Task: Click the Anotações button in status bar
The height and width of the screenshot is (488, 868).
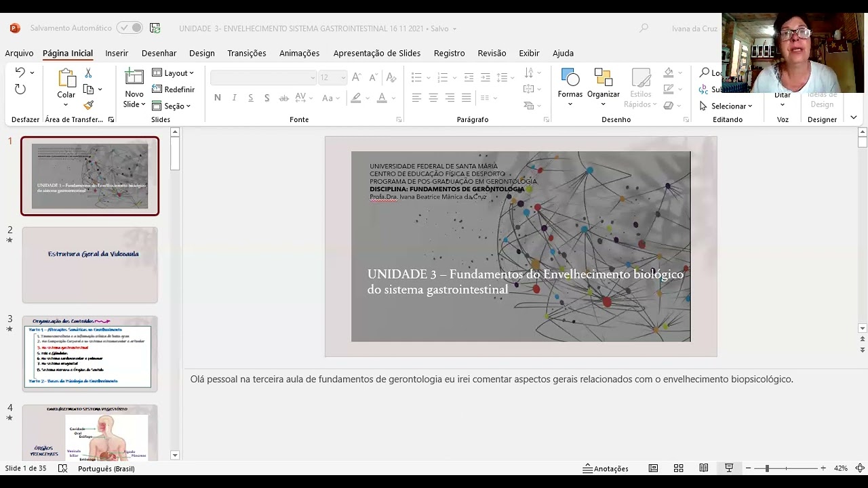Action: (x=606, y=468)
